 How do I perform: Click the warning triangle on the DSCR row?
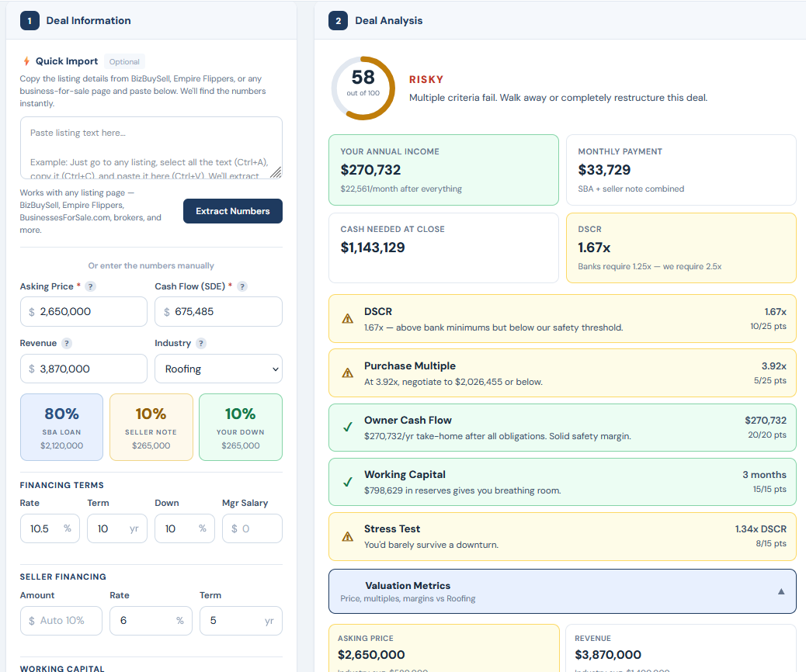pos(347,317)
